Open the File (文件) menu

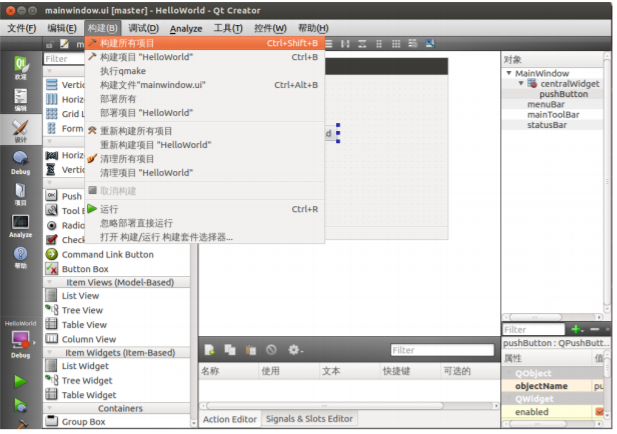pyautogui.click(x=22, y=28)
